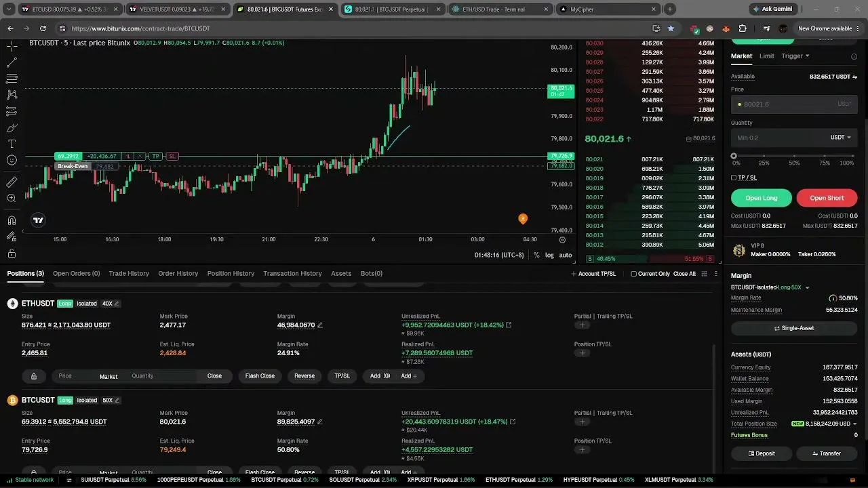Click the quantity slider handle at 0%
Image resolution: width=868 pixels, height=488 pixels.
pos(734,156)
